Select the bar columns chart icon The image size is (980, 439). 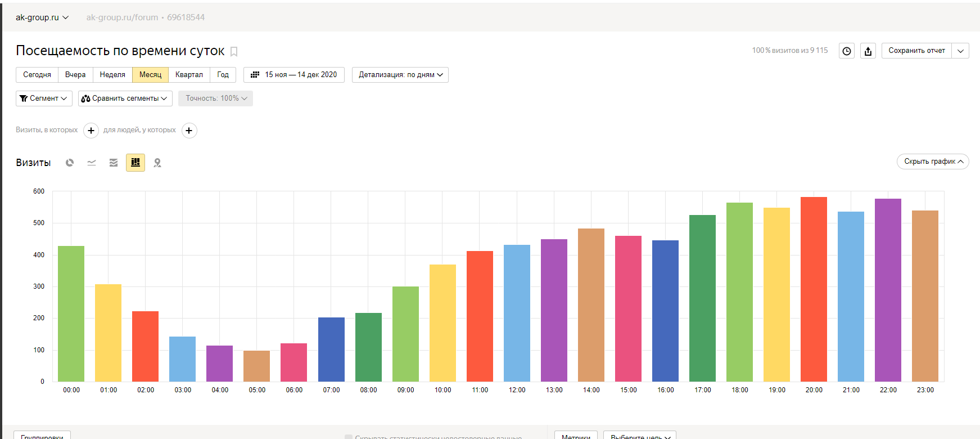136,163
